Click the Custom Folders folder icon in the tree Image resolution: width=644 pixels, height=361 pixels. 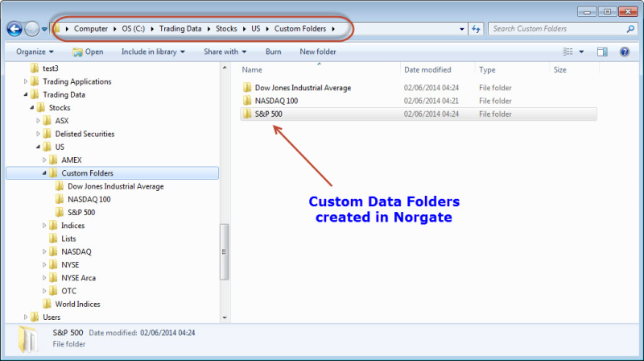click(x=53, y=173)
